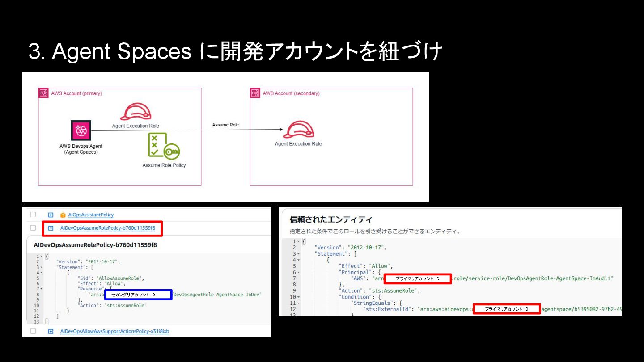Click the "Version": "2012-10-17" line in trust policy
Viewport: 644px width, 362px height.
click(x=351, y=248)
